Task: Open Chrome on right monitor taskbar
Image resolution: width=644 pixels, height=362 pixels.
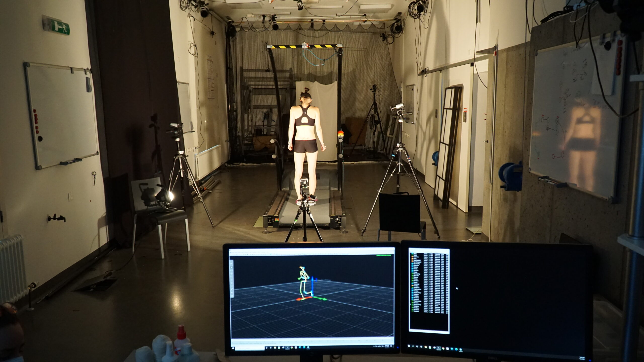Action: pyautogui.click(x=443, y=348)
